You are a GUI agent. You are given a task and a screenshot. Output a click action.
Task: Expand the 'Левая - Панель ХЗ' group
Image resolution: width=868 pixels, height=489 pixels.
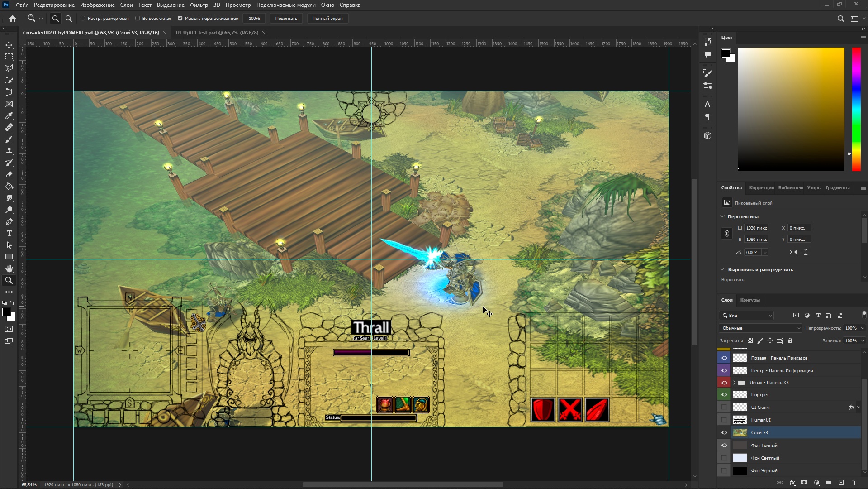734,383
